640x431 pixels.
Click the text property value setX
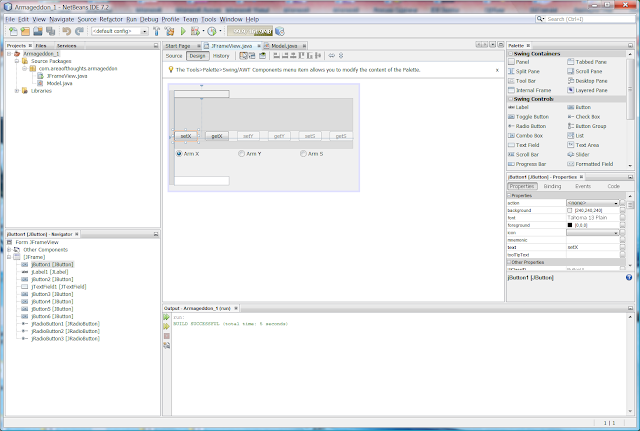[x=573, y=247]
